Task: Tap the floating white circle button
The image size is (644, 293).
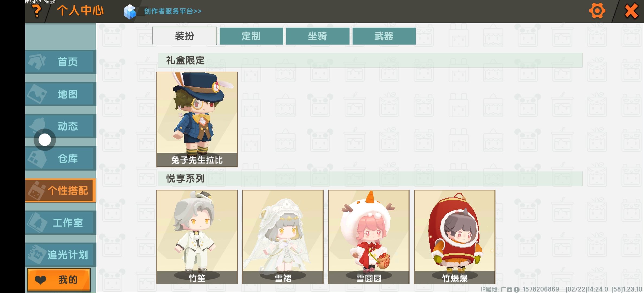Action: pos(45,140)
